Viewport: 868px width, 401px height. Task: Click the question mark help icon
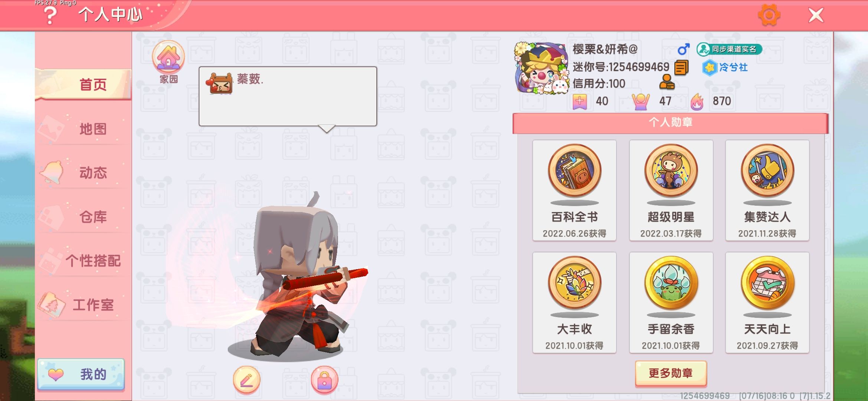point(50,16)
